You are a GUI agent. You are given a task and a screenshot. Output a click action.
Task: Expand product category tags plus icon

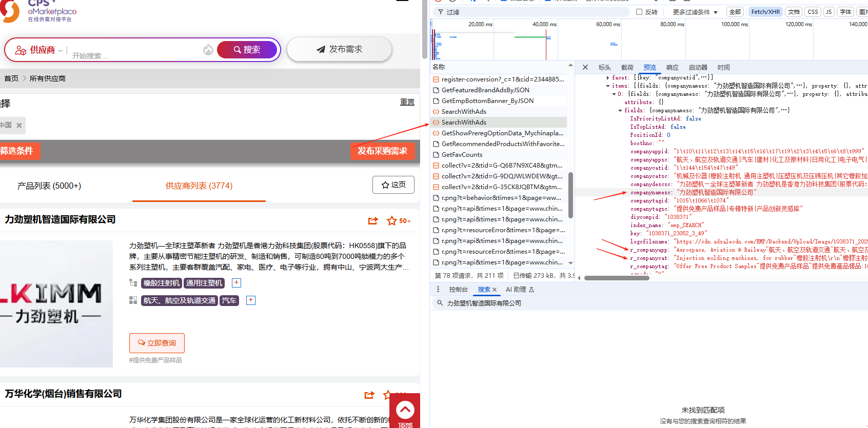(236, 282)
